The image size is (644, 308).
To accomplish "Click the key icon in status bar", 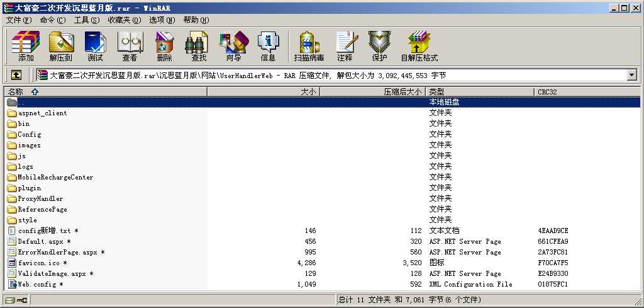I will pos(22,300).
